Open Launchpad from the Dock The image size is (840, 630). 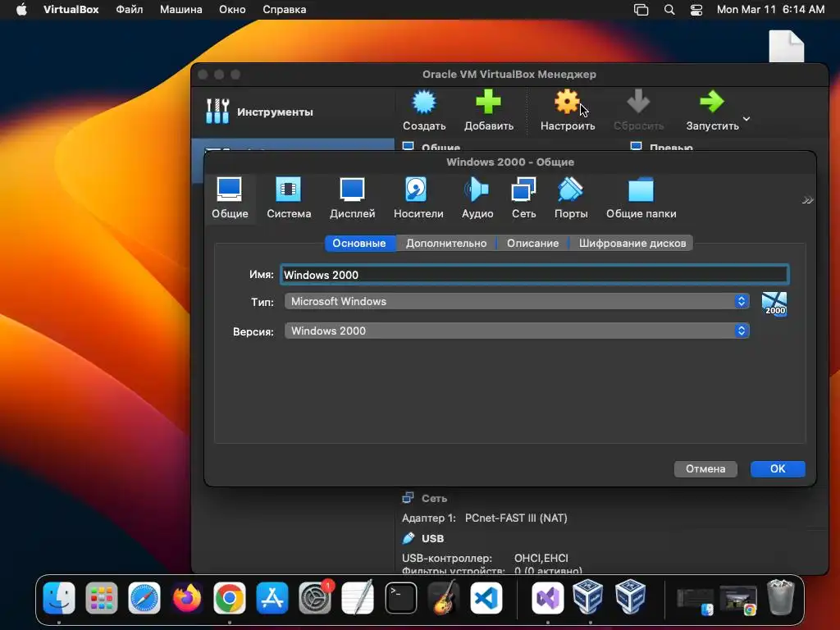coord(101,597)
